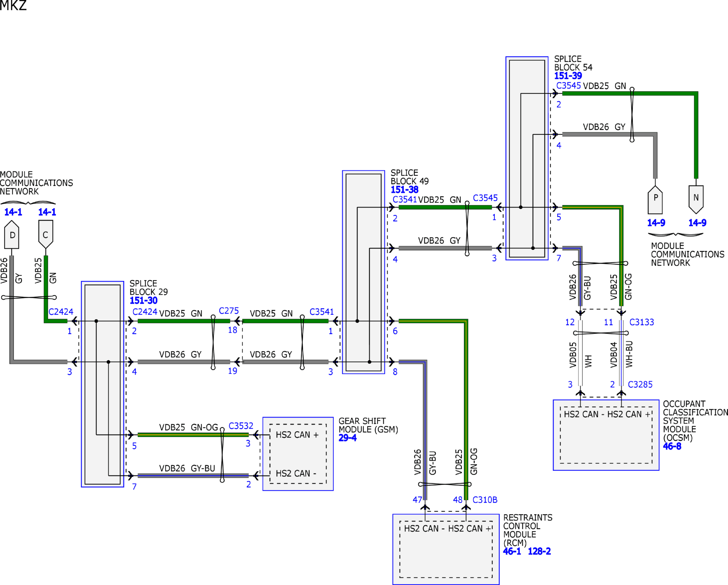
Task: Select the Splice Block 29 component box
Action: coord(103,384)
